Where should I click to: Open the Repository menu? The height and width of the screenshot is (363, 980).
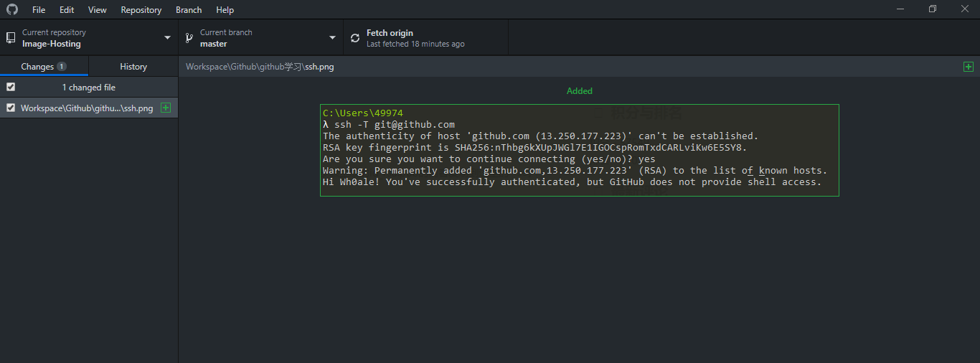(x=141, y=10)
